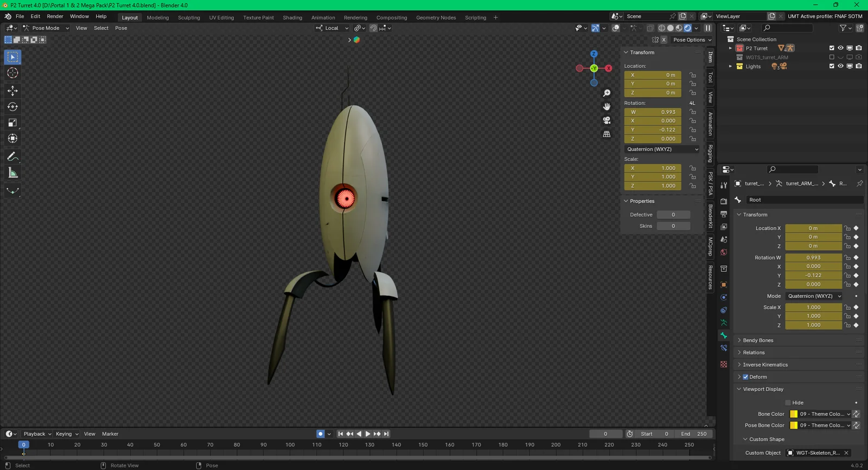Open the Bone properties tab
This screenshot has width=868, height=470.
(724, 335)
